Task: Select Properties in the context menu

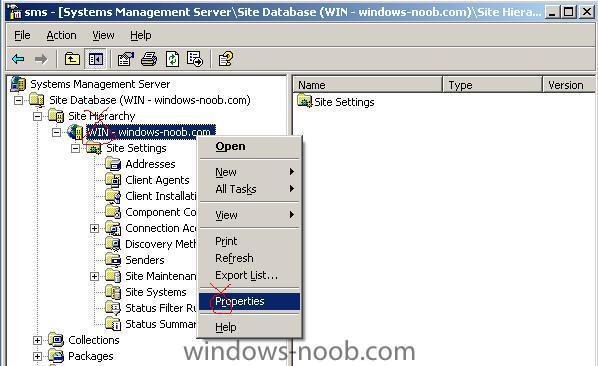Action: pyautogui.click(x=249, y=301)
